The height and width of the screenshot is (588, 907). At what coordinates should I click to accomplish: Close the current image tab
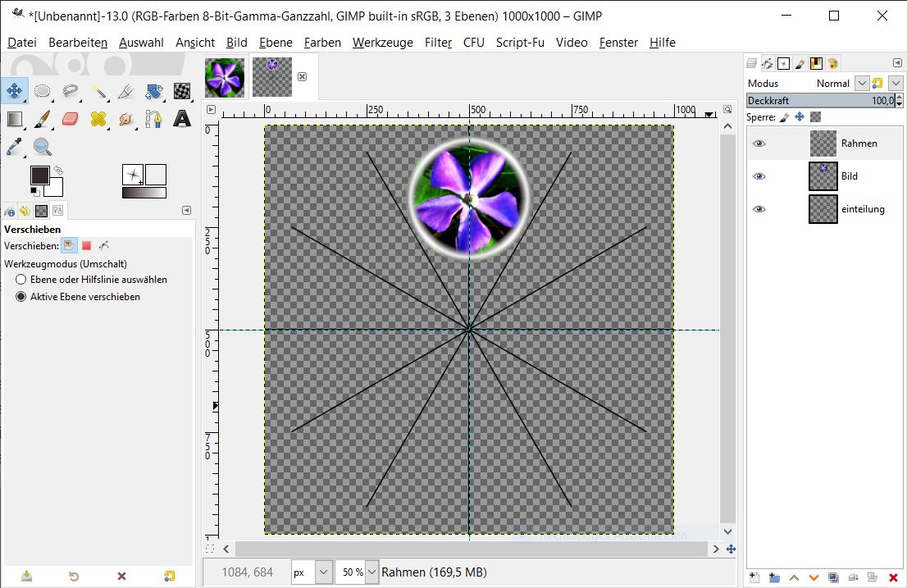(302, 76)
